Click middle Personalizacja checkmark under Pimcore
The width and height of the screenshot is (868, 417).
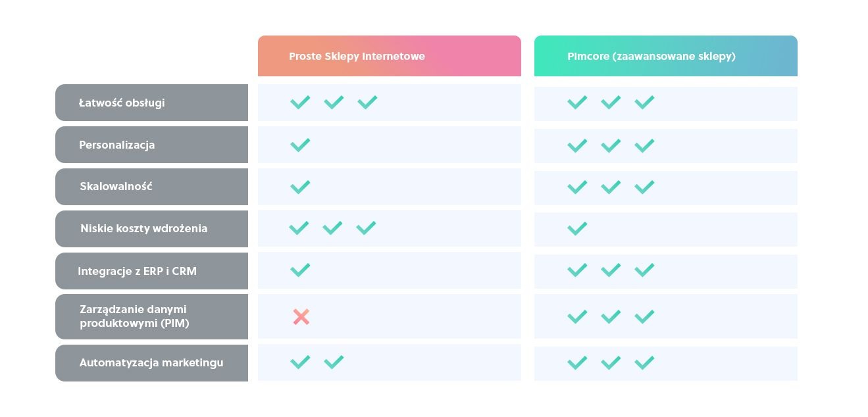click(611, 145)
